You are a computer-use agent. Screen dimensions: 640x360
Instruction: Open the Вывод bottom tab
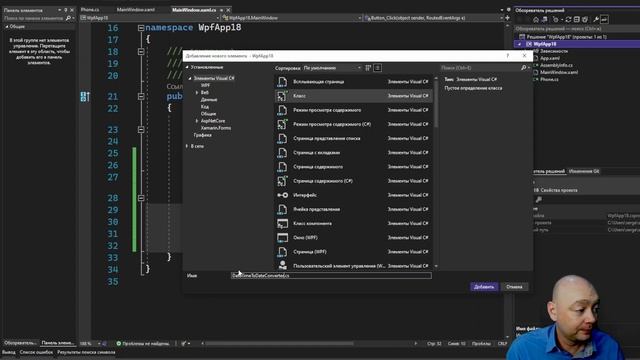click(x=9, y=352)
